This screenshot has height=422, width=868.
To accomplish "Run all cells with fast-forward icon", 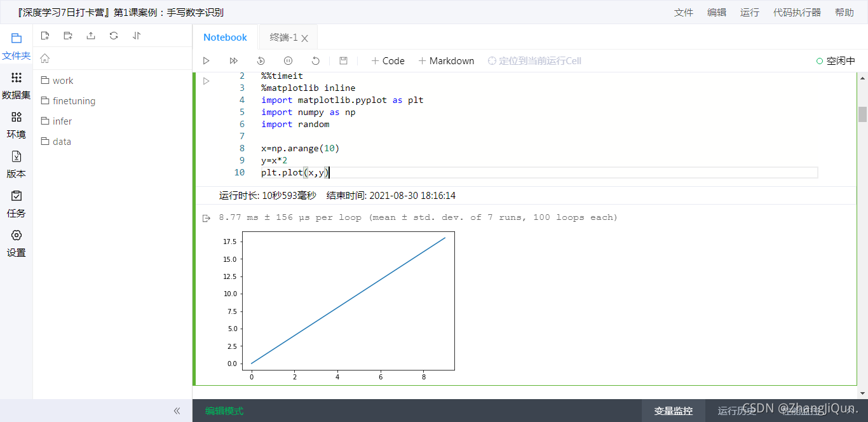I will coord(234,61).
